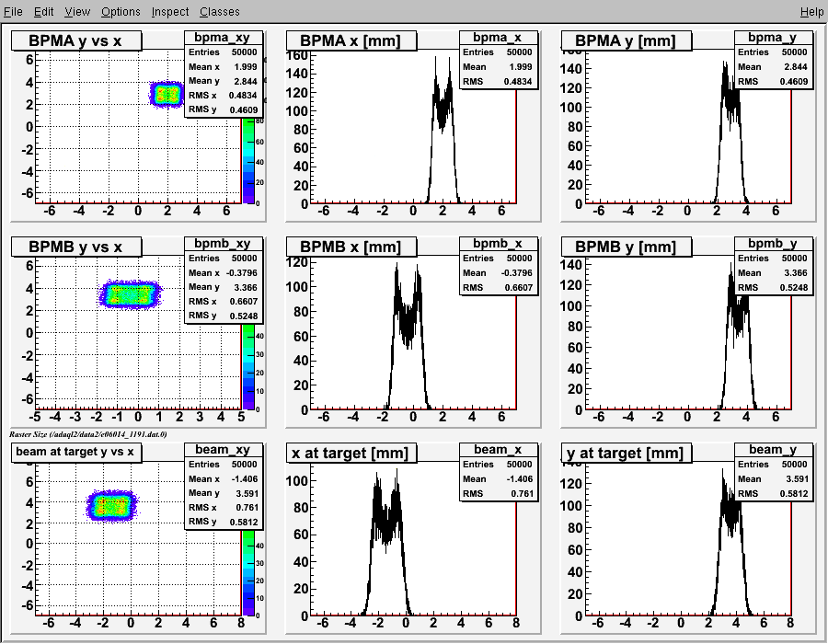Viewport: 828px width, 644px height.
Task: Click RMS value 0.4834 in bpma_x stats
Action: 518,82
